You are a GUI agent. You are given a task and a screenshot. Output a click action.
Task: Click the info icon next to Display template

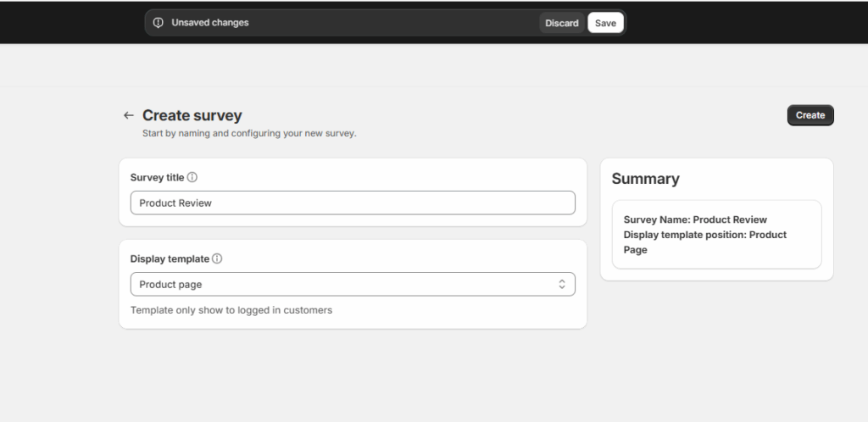pyautogui.click(x=217, y=258)
